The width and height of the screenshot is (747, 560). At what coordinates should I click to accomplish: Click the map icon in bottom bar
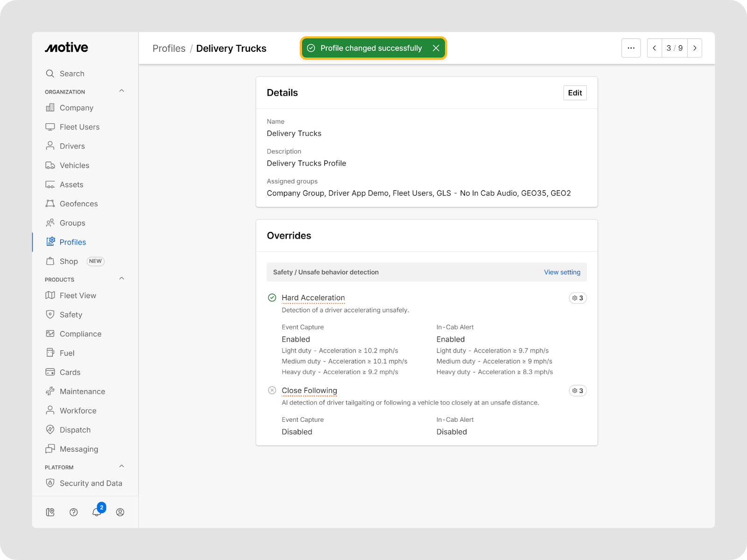click(x=50, y=512)
